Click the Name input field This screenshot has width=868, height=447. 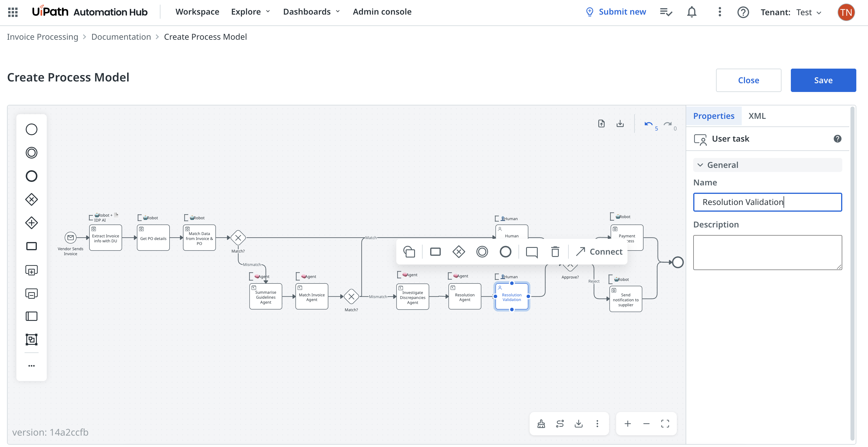pos(767,202)
